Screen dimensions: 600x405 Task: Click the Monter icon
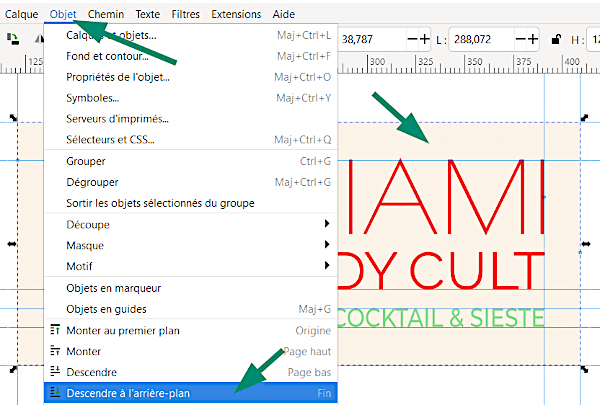55,351
